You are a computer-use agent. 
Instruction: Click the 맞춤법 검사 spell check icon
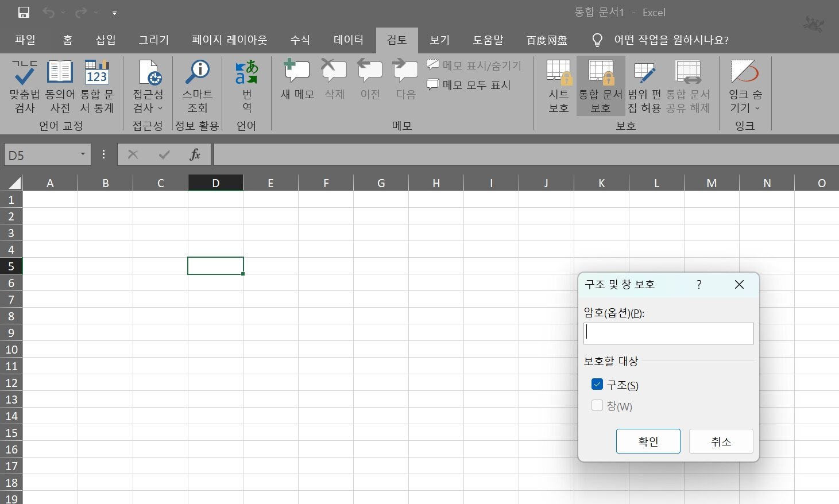pyautogui.click(x=25, y=73)
